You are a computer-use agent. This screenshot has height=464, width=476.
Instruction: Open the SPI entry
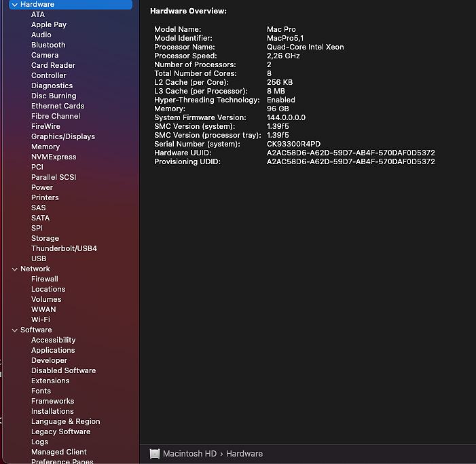coord(37,229)
